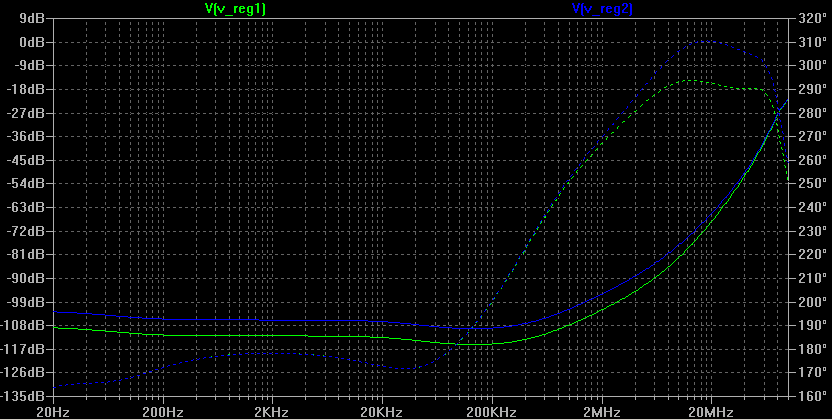The image size is (832, 420).
Task: Click the 310° phase axis label
Action: pos(812,42)
